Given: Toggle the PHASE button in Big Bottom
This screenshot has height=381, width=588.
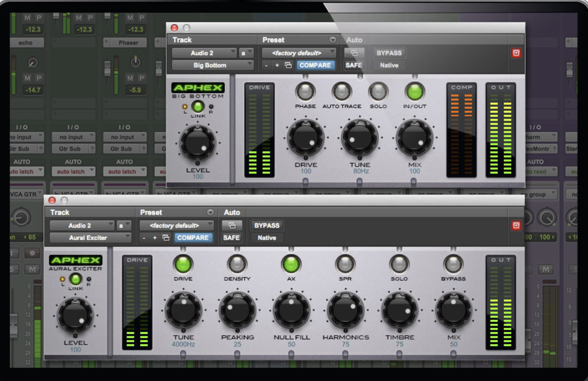Looking at the screenshot, I should coord(305,92).
